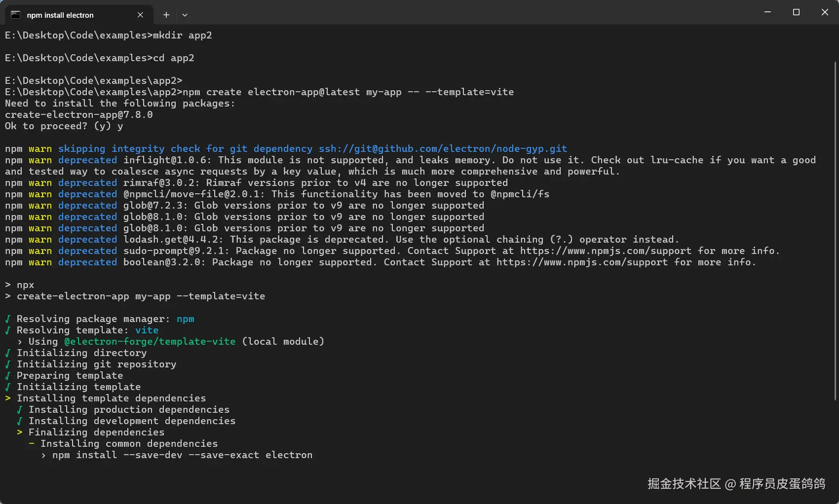Open a new tab with the plus button

[x=166, y=15]
